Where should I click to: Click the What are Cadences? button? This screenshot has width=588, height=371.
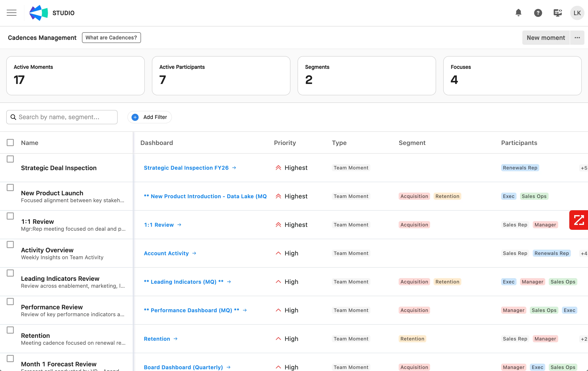111,38
